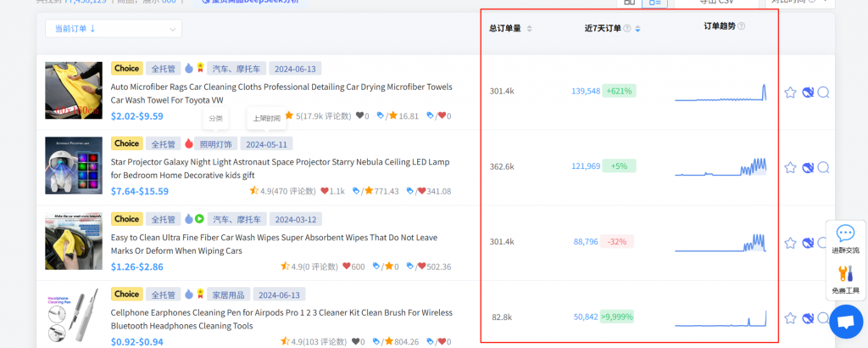Favorite the Auto Microfiber Rags product with star
The image size is (868, 348).
point(790,93)
